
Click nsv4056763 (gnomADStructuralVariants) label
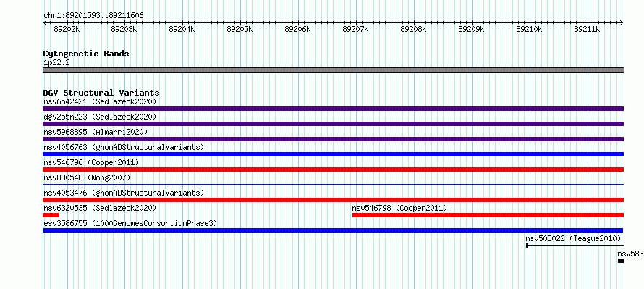click(124, 147)
